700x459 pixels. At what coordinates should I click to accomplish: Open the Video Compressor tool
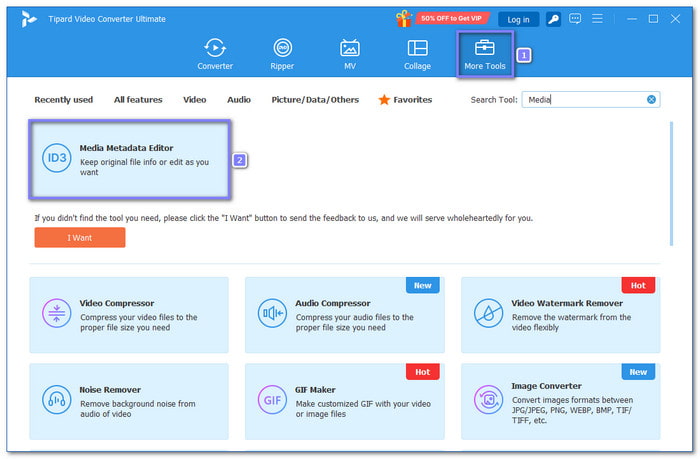pyautogui.click(x=129, y=315)
